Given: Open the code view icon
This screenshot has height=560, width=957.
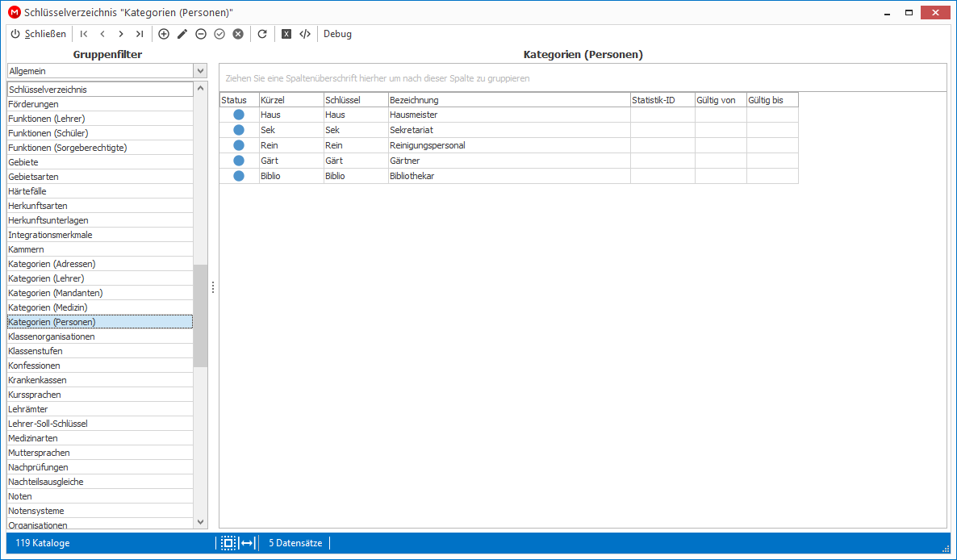Looking at the screenshot, I should click(x=305, y=34).
